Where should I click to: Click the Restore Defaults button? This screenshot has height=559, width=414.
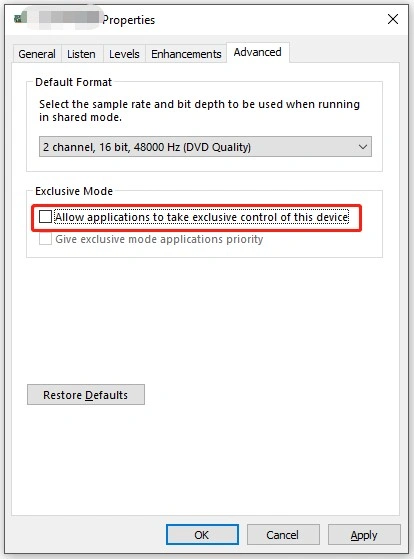(x=86, y=395)
